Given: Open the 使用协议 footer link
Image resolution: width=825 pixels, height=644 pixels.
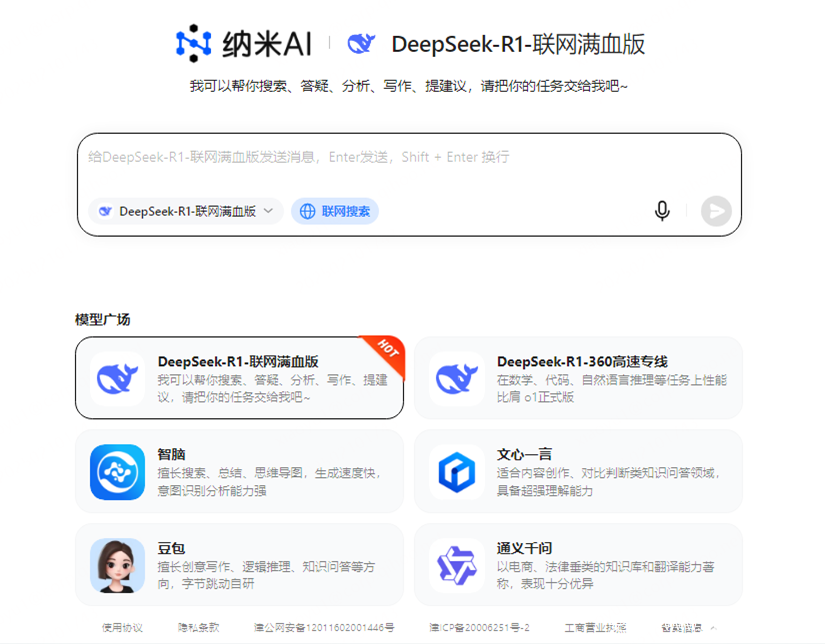Looking at the screenshot, I should [x=122, y=628].
